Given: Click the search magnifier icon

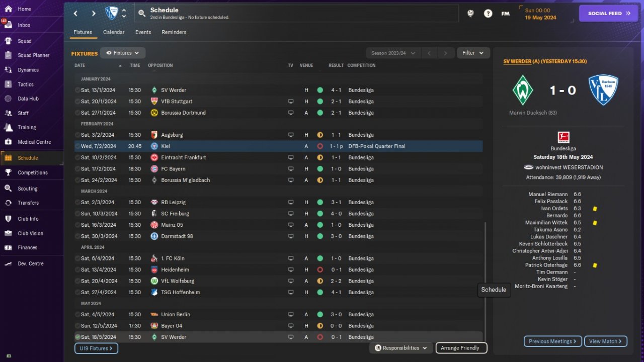Looking at the screenshot, I should 141,13.
